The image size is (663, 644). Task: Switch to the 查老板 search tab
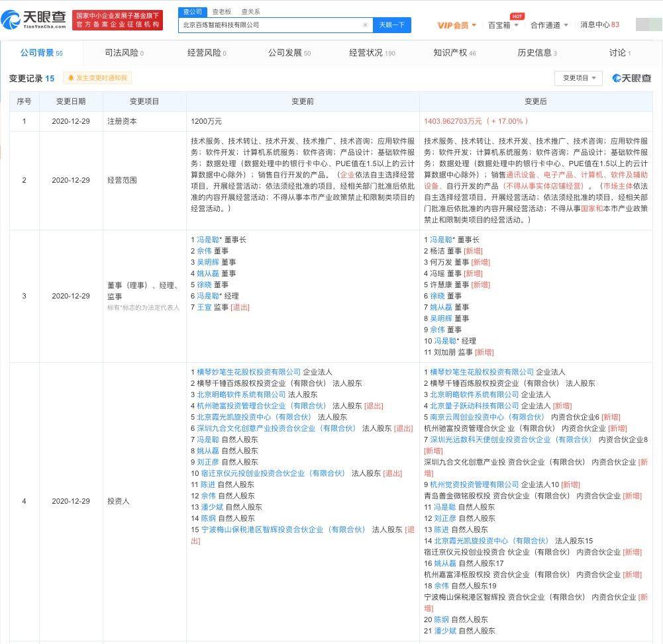coord(222,12)
